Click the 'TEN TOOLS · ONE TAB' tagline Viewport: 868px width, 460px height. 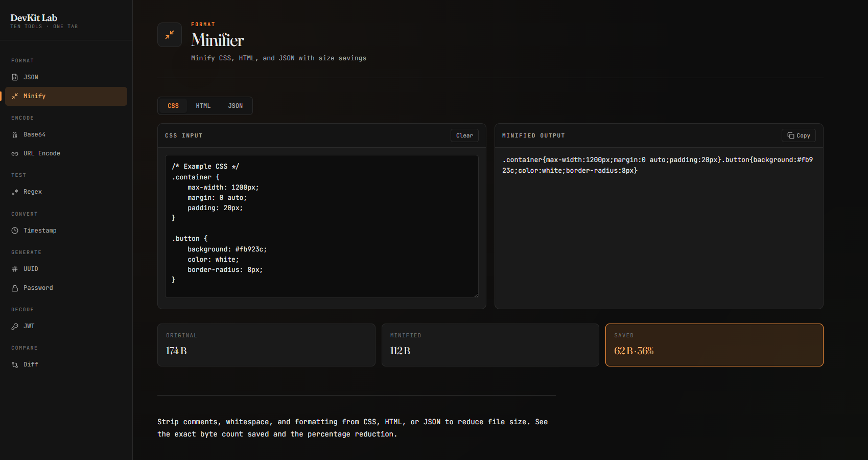(44, 27)
